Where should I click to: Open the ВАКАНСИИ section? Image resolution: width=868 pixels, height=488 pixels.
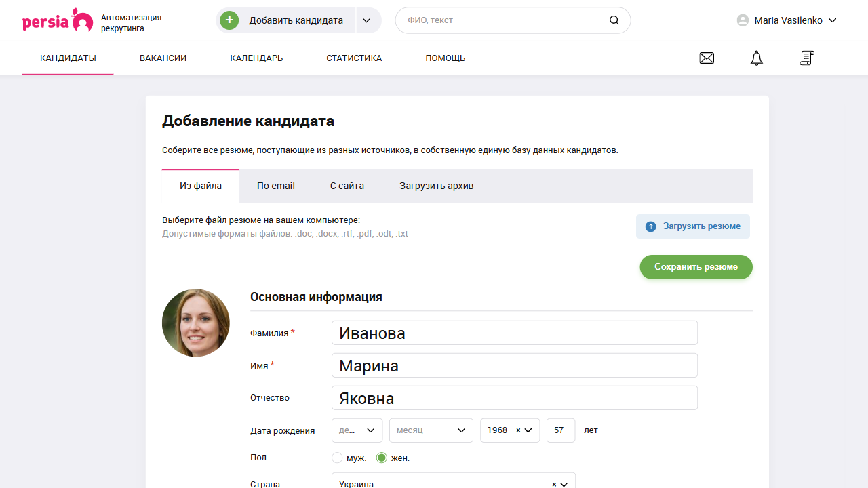tap(163, 58)
